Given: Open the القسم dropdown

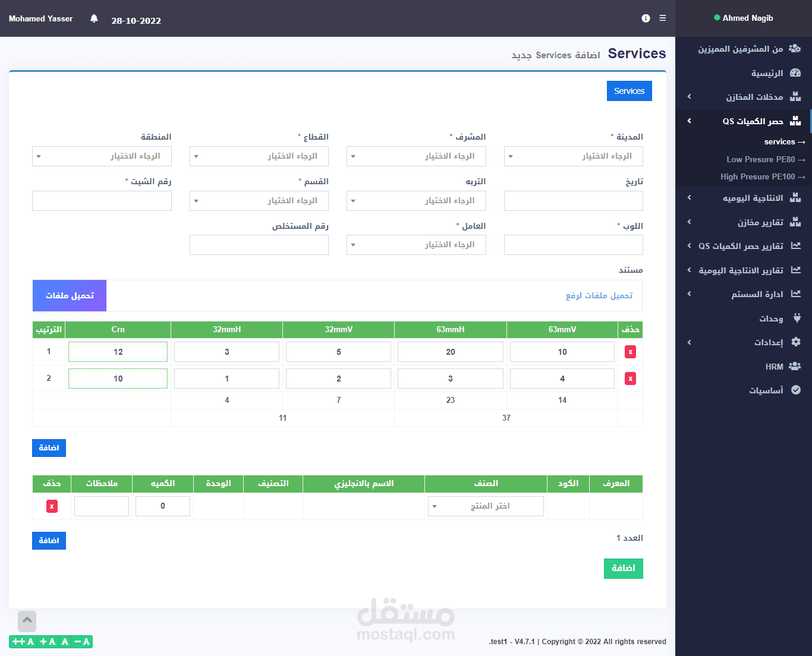Looking at the screenshot, I should 259,201.
